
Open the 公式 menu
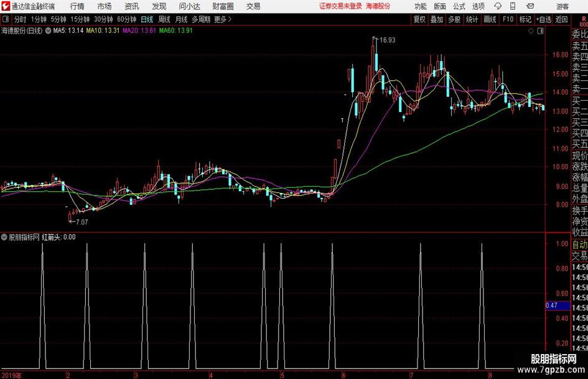point(459,6)
